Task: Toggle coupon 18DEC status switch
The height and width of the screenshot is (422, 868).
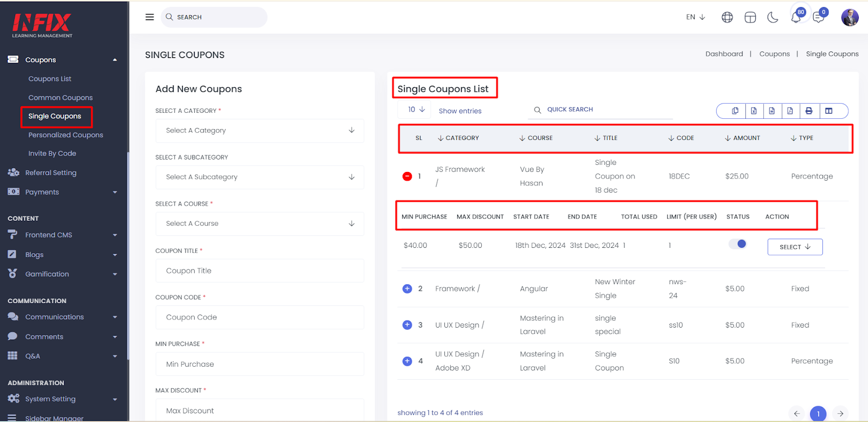Action: tap(738, 244)
